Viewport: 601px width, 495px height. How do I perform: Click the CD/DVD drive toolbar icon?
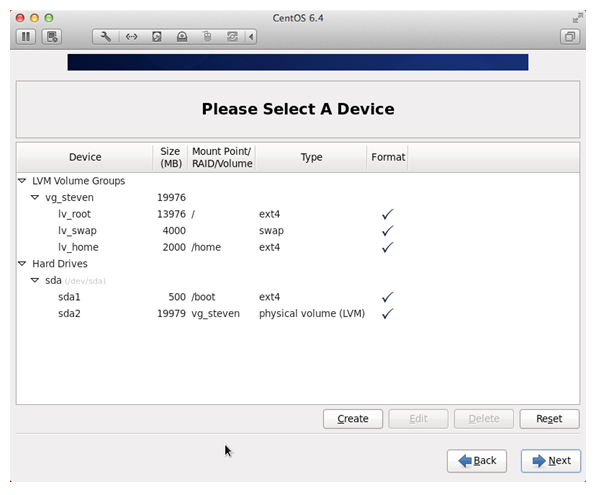[182, 37]
